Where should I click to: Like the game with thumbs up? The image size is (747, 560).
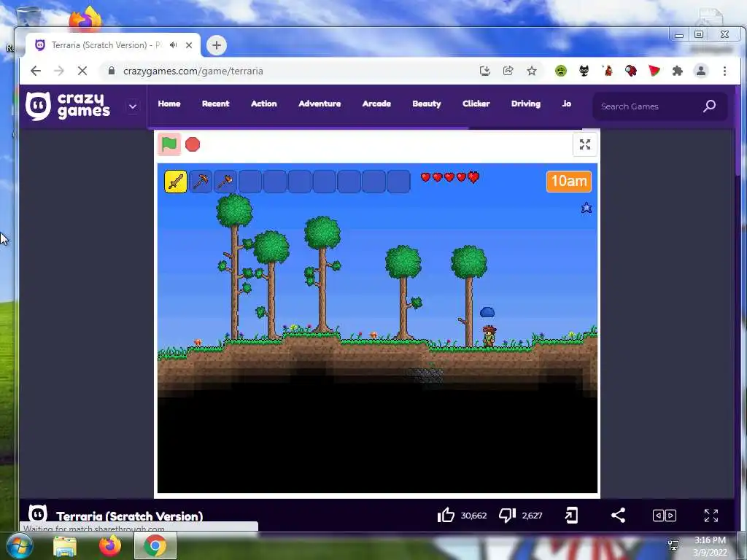pos(446,516)
